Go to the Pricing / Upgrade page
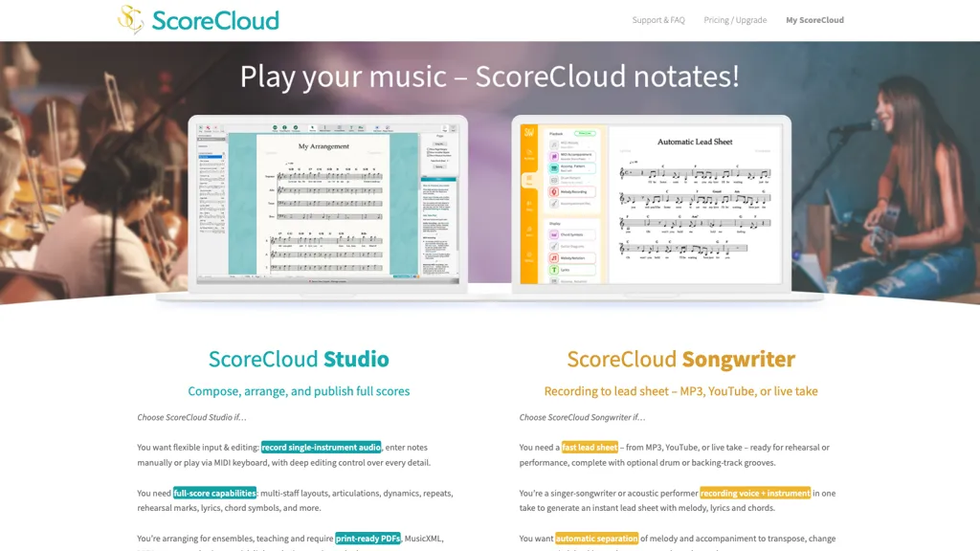The width and height of the screenshot is (980, 551). pyautogui.click(x=735, y=20)
